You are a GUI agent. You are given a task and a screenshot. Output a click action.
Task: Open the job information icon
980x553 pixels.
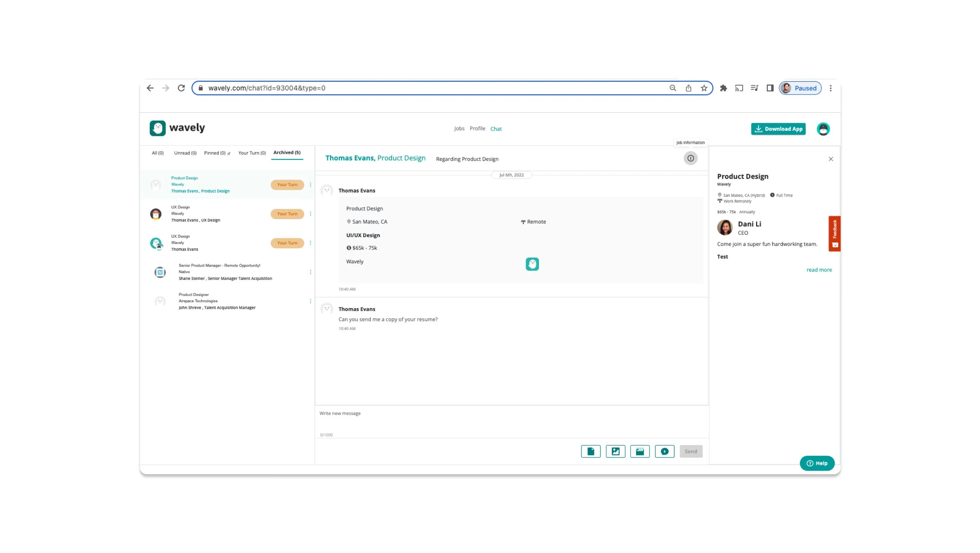coord(690,158)
